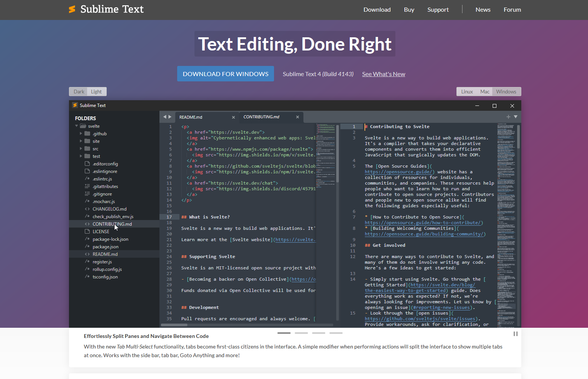Viewport: 588px width, 379px height.
Task: Select the Mac platform option
Action: (485, 92)
